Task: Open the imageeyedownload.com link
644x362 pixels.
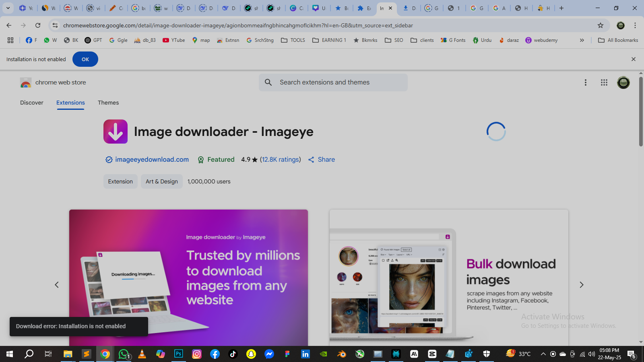Action: (x=152, y=160)
